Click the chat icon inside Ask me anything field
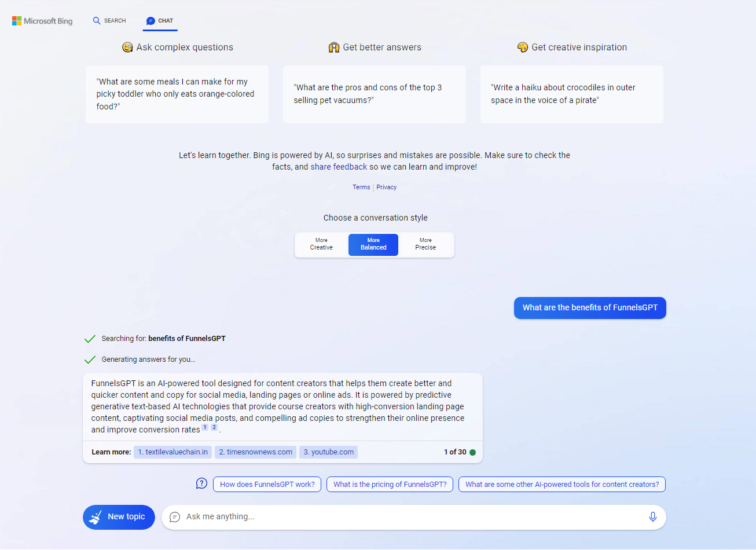756x550 pixels. point(175,517)
